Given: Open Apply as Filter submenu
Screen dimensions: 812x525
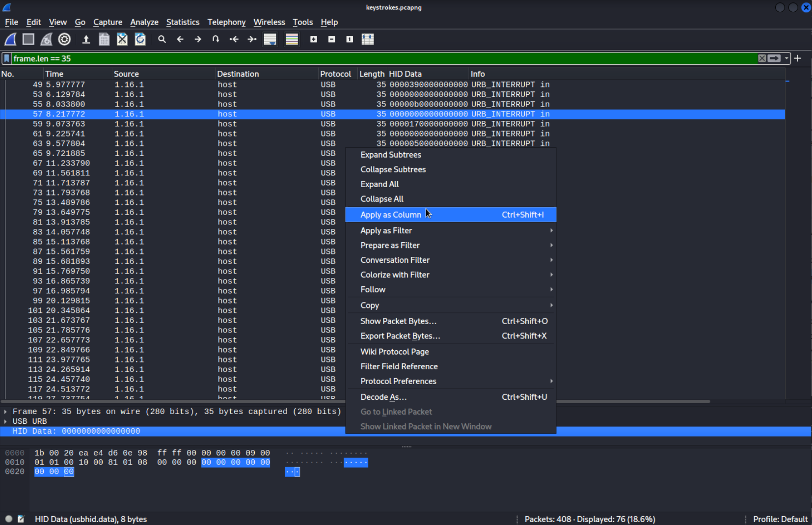Looking at the screenshot, I should click(x=451, y=230).
